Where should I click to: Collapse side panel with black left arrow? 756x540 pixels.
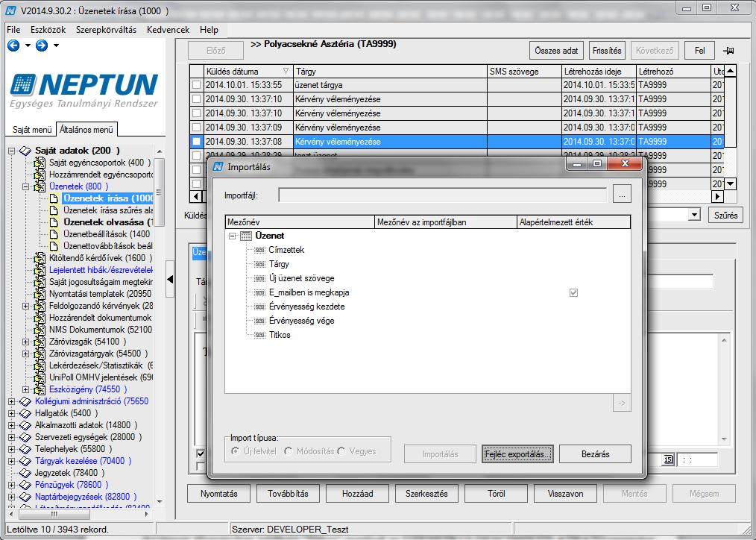[x=170, y=279]
